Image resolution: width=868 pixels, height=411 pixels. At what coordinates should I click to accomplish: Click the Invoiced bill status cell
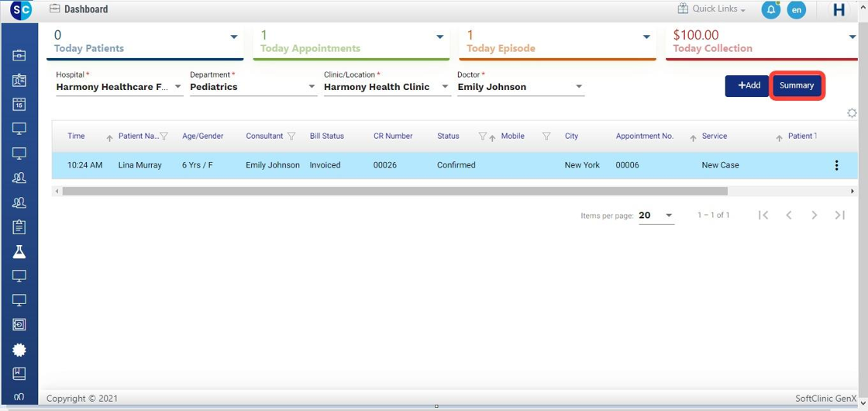point(325,165)
